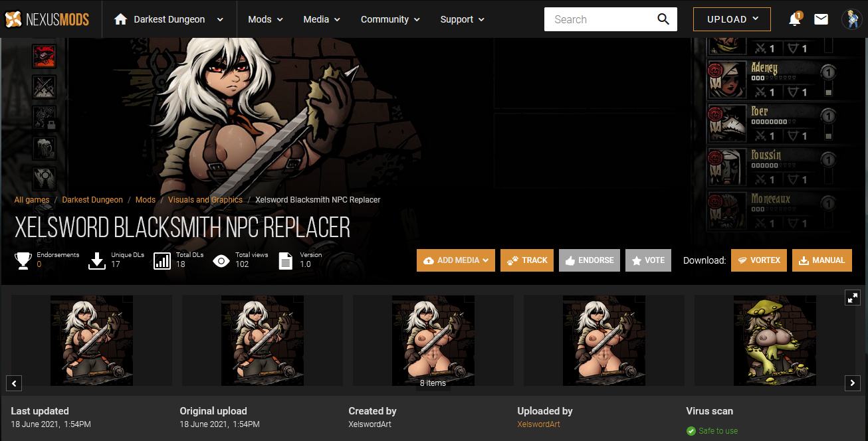
Task: Click the total views value 102
Action: (x=242, y=264)
